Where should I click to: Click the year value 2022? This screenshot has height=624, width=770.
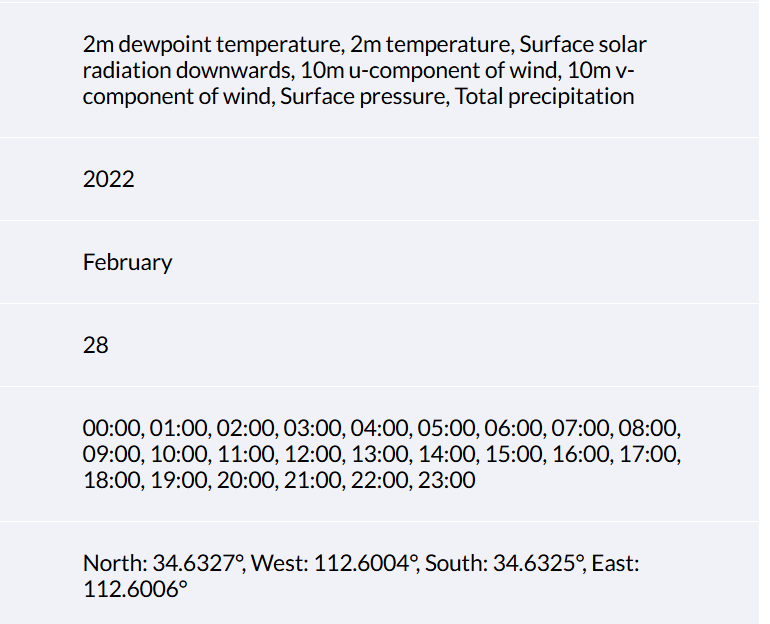108,180
